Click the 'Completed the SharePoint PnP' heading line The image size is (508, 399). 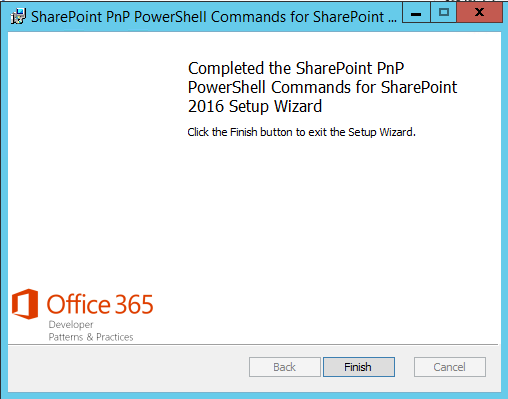click(x=296, y=69)
